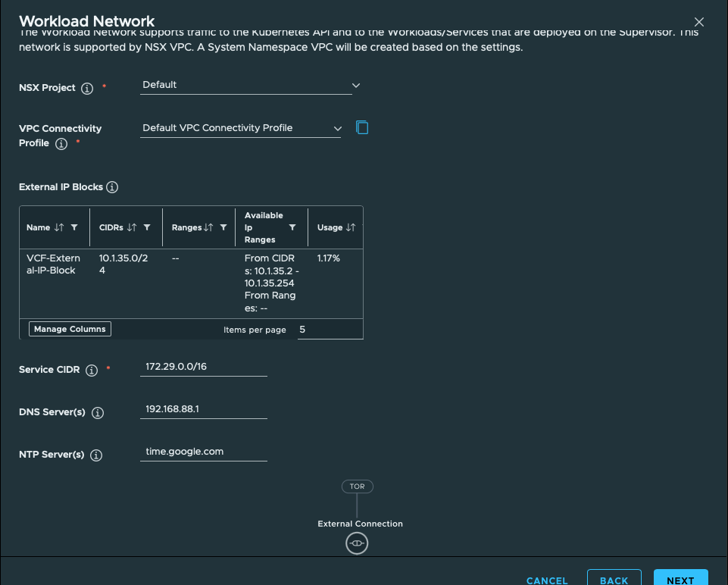The height and width of the screenshot is (585, 728).
Task: Click the info icon beside NSX Project
Action: 87,88
